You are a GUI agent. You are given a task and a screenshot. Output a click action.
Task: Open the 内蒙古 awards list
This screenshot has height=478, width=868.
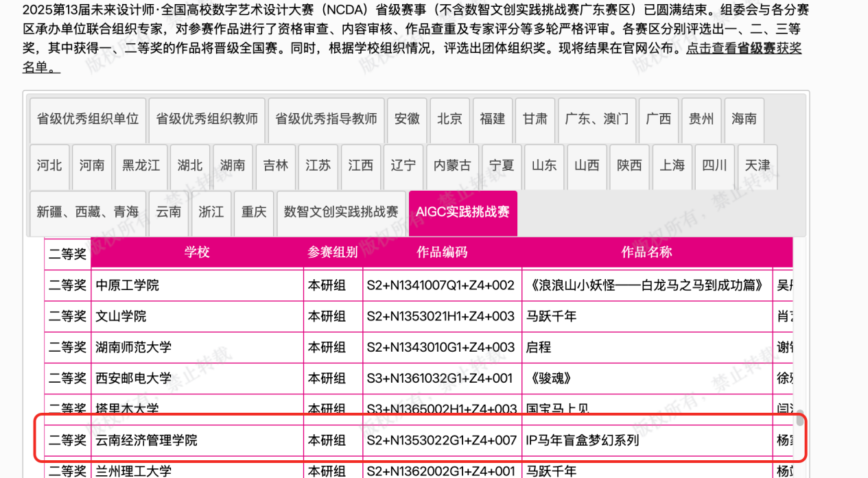point(452,166)
